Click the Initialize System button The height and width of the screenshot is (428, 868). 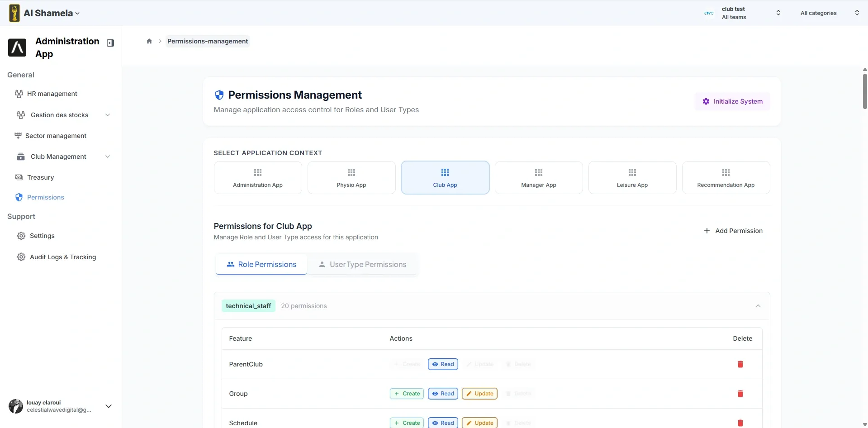[x=732, y=101]
